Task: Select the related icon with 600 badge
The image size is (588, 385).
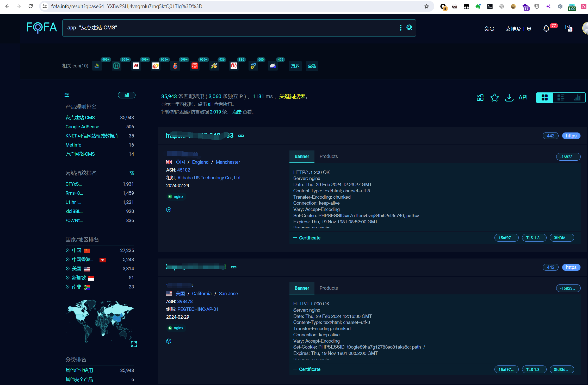Action: (x=253, y=66)
